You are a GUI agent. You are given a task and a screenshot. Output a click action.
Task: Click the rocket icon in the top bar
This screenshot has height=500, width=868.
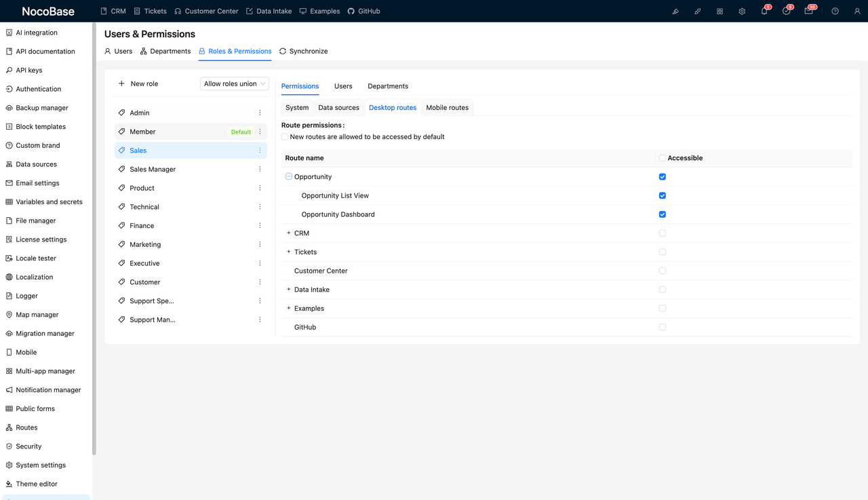pyautogui.click(x=698, y=12)
